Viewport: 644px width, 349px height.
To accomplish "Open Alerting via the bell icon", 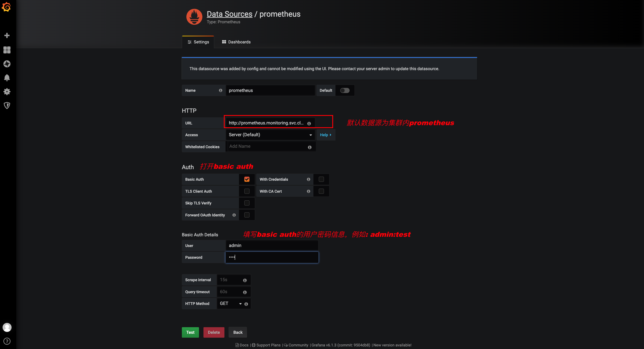I will [7, 77].
